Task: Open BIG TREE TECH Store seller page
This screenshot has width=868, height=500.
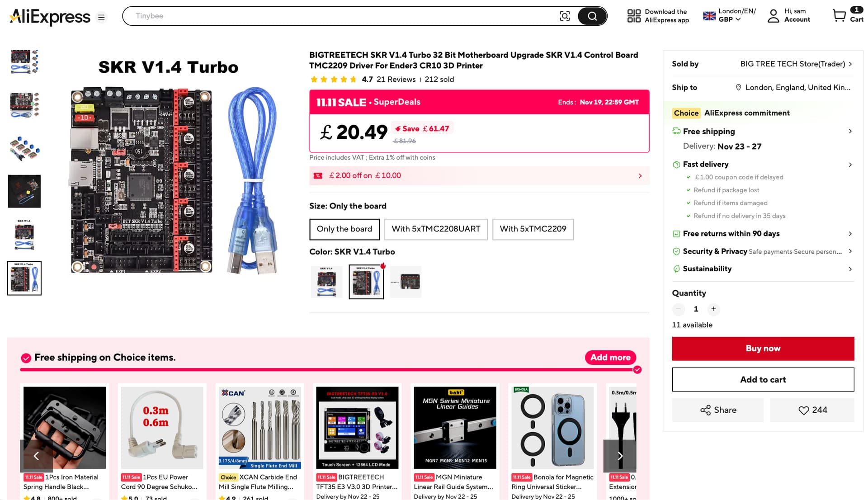Action: tap(796, 64)
